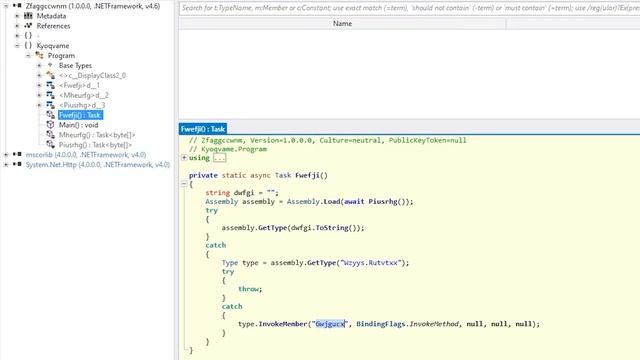Expand the mscorlib assembly node
This screenshot has width=640, height=360.
pyautogui.click(x=6, y=154)
